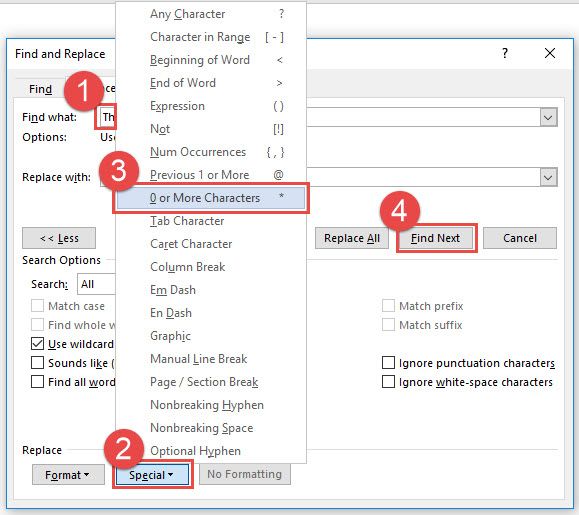Image resolution: width=579 pixels, height=515 pixels.
Task: Switch to the Find tab
Action: click(x=40, y=89)
